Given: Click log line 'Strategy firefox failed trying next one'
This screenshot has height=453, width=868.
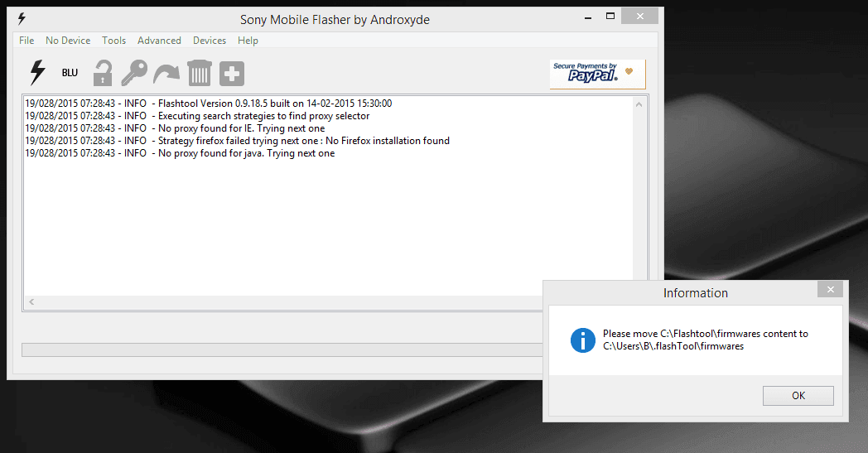Looking at the screenshot, I should [237, 141].
